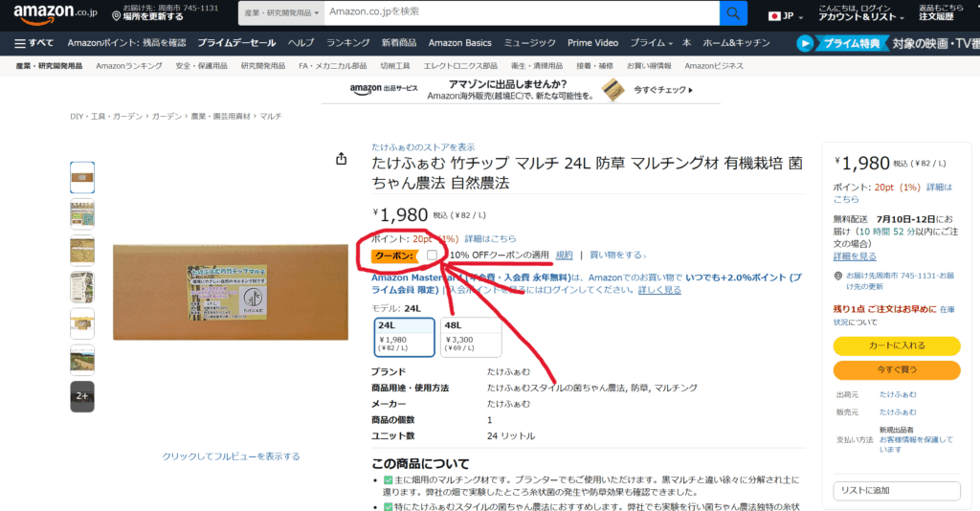Image resolution: width=980 pixels, height=511 pixels.
Task: Click the 規約 coupon terms link
Action: point(565,255)
